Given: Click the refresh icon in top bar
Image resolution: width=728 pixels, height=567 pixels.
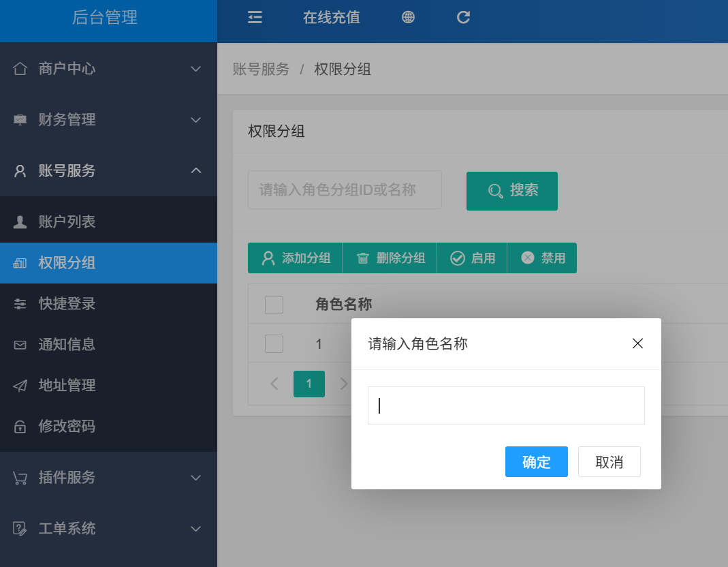Looking at the screenshot, I should tap(464, 18).
